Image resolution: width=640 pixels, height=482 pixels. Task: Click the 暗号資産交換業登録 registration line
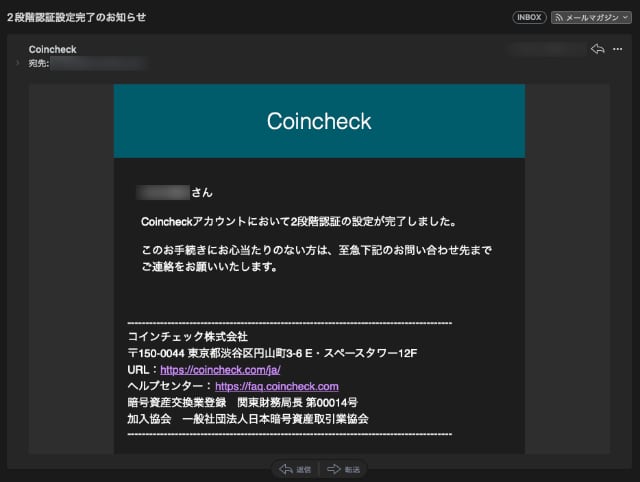coord(242,402)
